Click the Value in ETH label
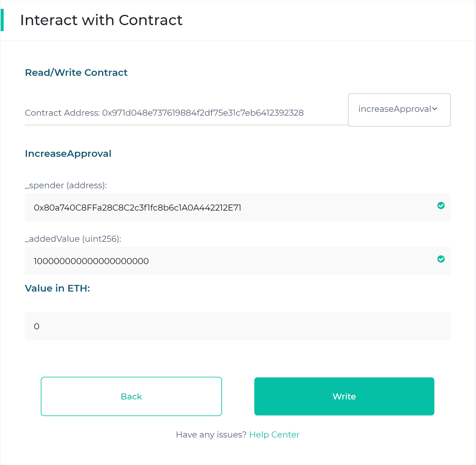 coord(57,288)
